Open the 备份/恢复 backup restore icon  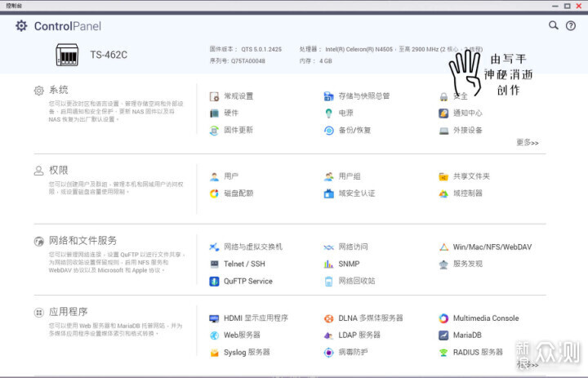(x=328, y=131)
